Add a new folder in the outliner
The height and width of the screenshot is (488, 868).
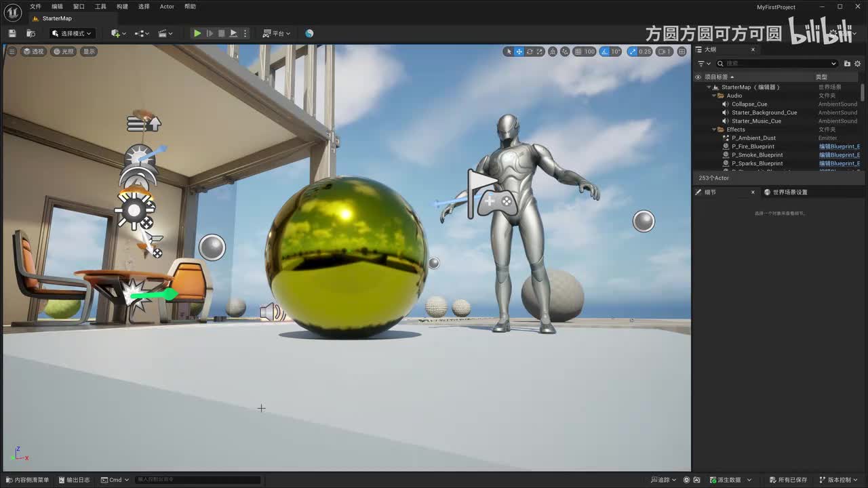[847, 64]
